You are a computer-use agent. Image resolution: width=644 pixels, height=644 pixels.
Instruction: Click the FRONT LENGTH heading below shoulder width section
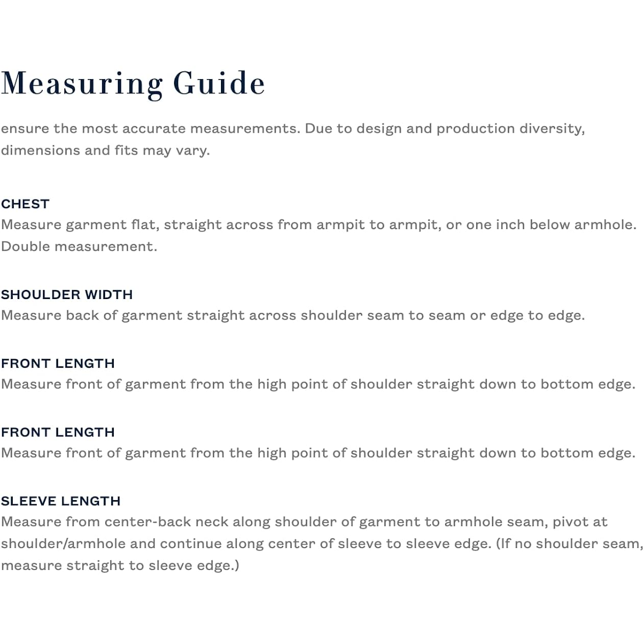pos(58,363)
